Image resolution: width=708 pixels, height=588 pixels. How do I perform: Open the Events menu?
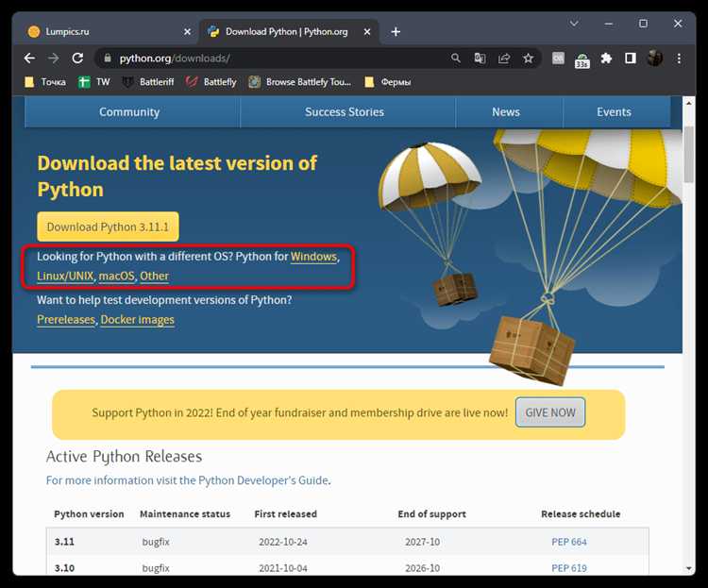tap(615, 112)
